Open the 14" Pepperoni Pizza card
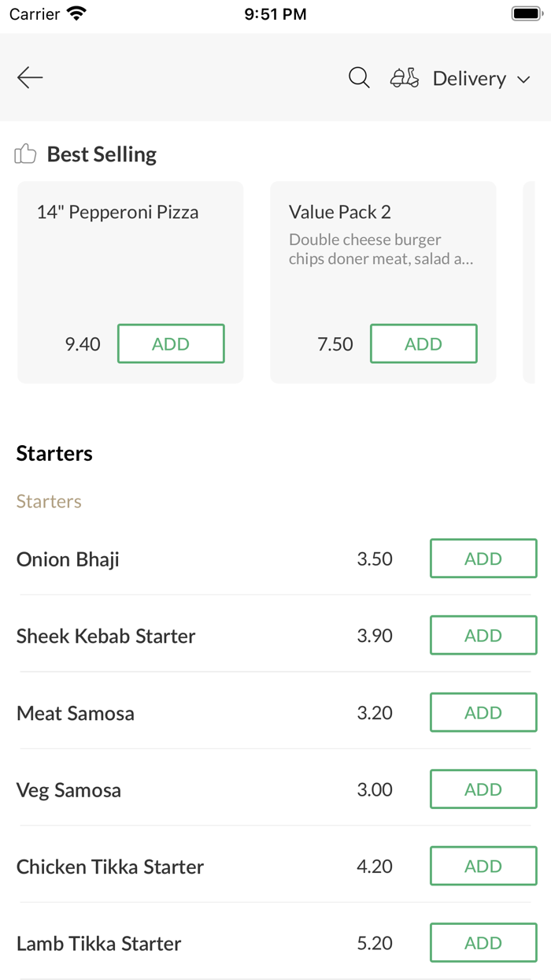This screenshot has height=980, width=551. [x=118, y=213]
